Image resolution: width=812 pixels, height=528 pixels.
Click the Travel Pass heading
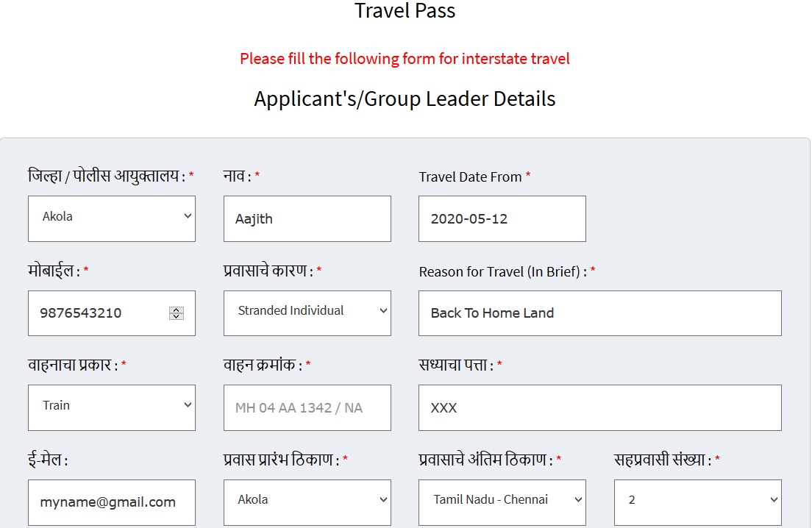tap(405, 11)
